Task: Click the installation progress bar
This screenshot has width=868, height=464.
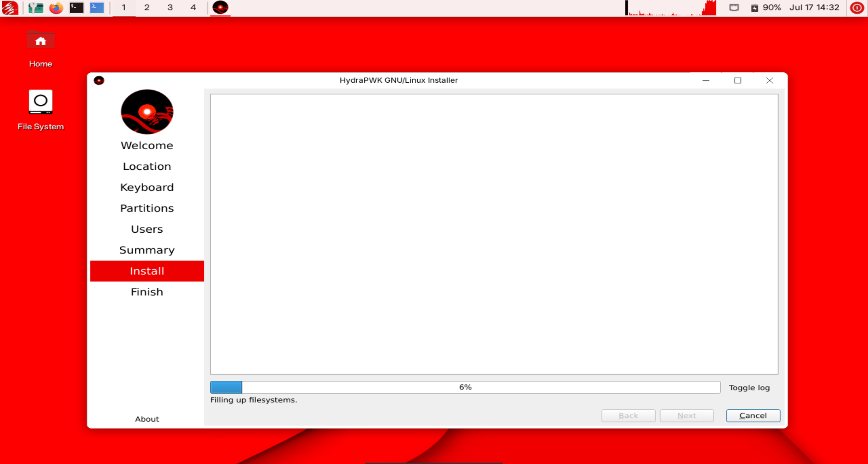Action: (465, 387)
